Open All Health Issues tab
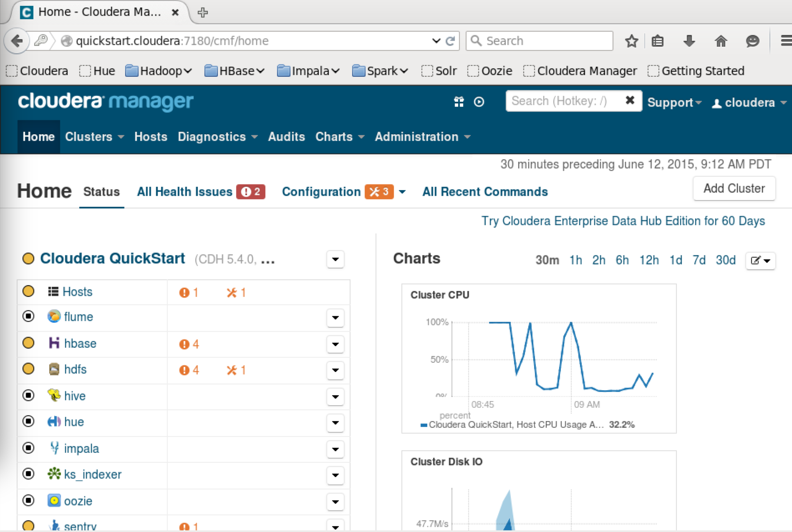 click(201, 192)
